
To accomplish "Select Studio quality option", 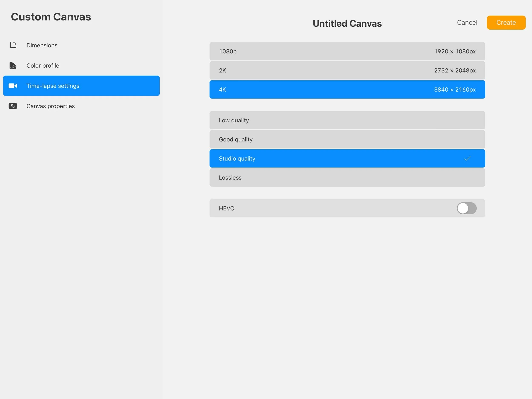I will point(347,158).
